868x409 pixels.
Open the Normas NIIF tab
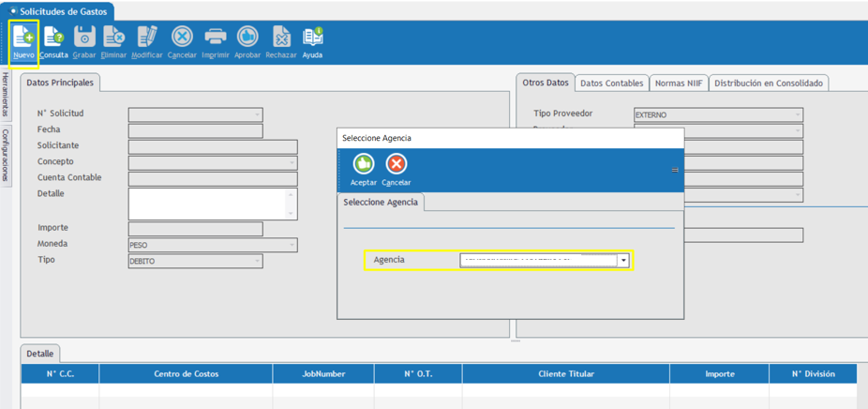pos(679,83)
